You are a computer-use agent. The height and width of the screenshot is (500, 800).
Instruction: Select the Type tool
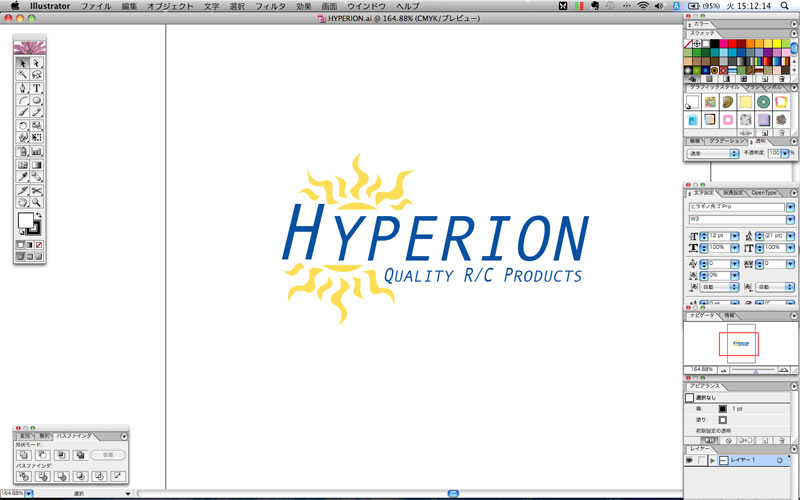[x=36, y=88]
